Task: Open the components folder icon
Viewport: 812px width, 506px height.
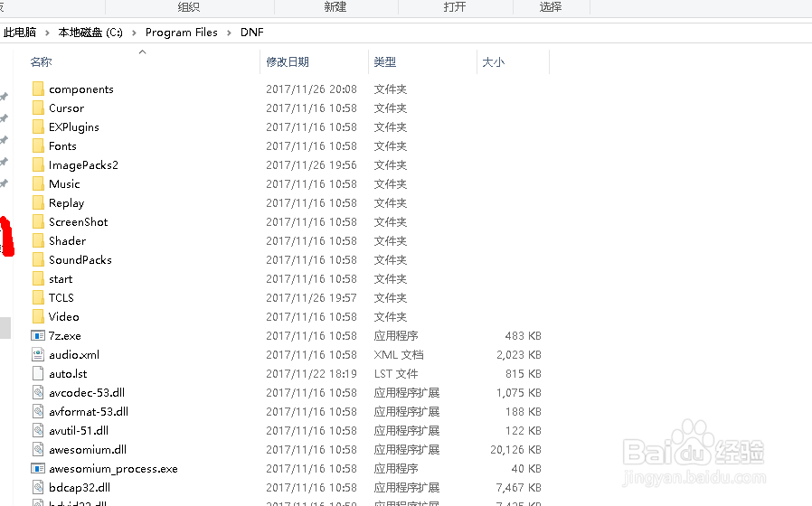Action: click(38, 89)
